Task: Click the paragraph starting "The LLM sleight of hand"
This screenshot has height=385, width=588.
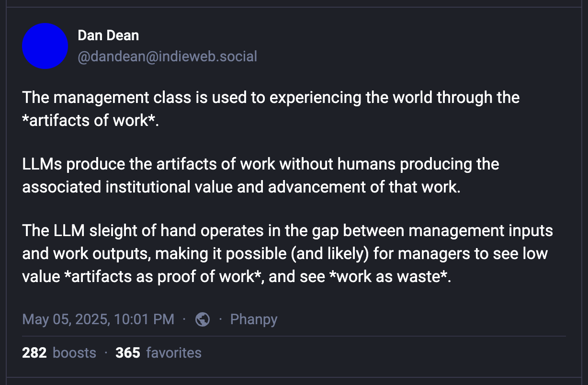Action: click(288, 253)
